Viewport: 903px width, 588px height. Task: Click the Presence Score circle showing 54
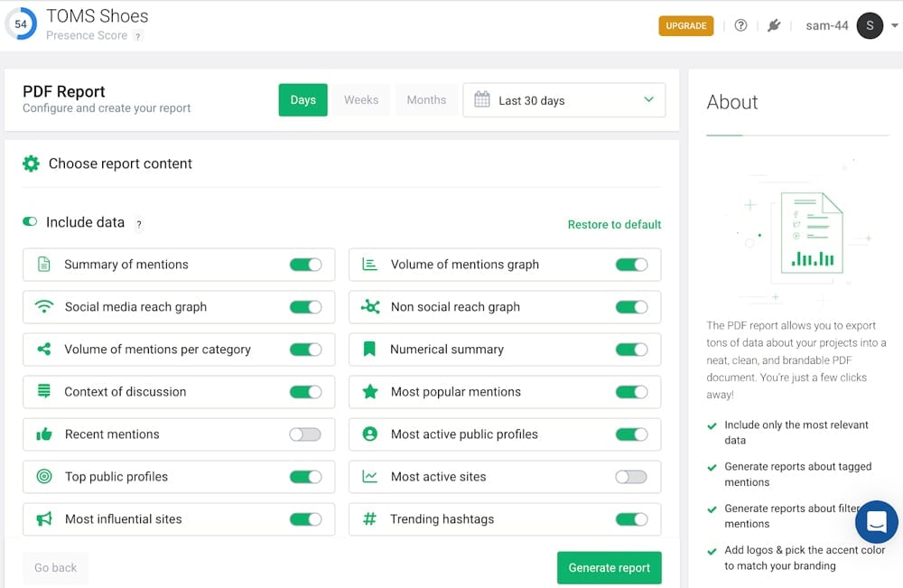tap(21, 23)
